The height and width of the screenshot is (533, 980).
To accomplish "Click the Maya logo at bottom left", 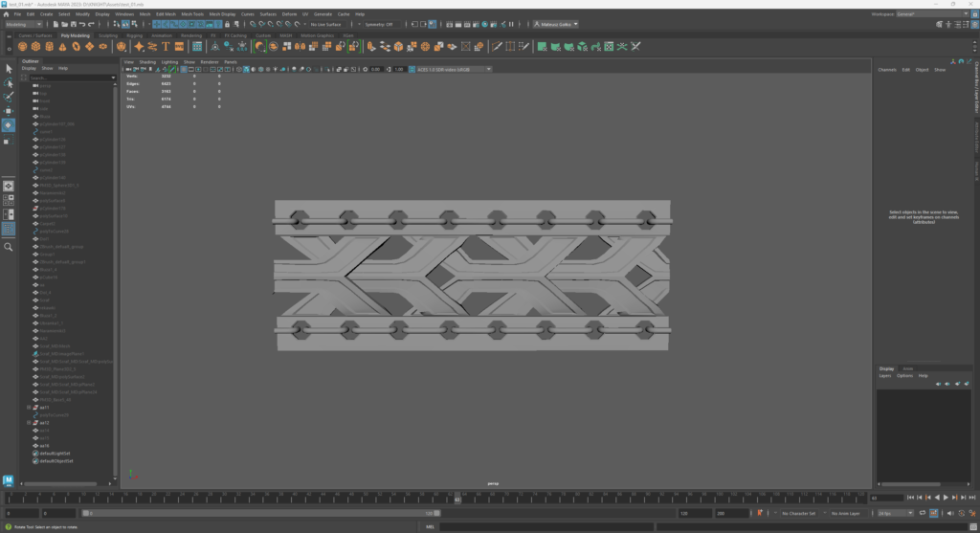I will pos(8,479).
